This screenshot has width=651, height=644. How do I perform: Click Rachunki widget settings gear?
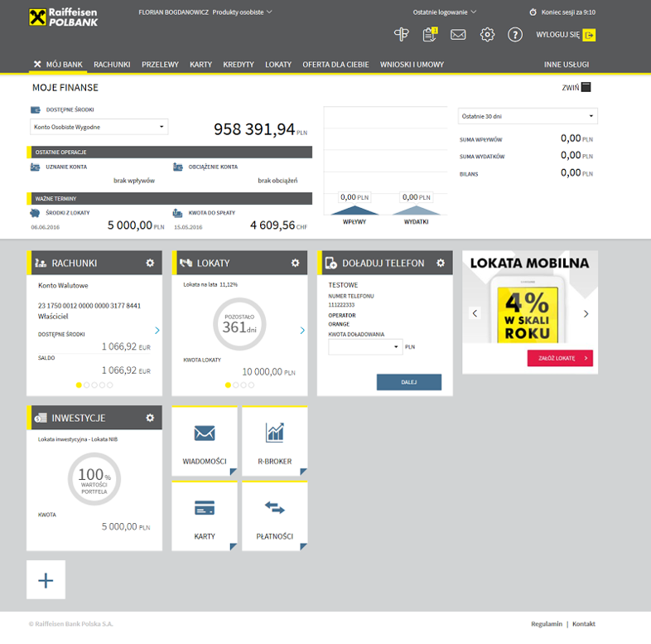click(x=150, y=263)
